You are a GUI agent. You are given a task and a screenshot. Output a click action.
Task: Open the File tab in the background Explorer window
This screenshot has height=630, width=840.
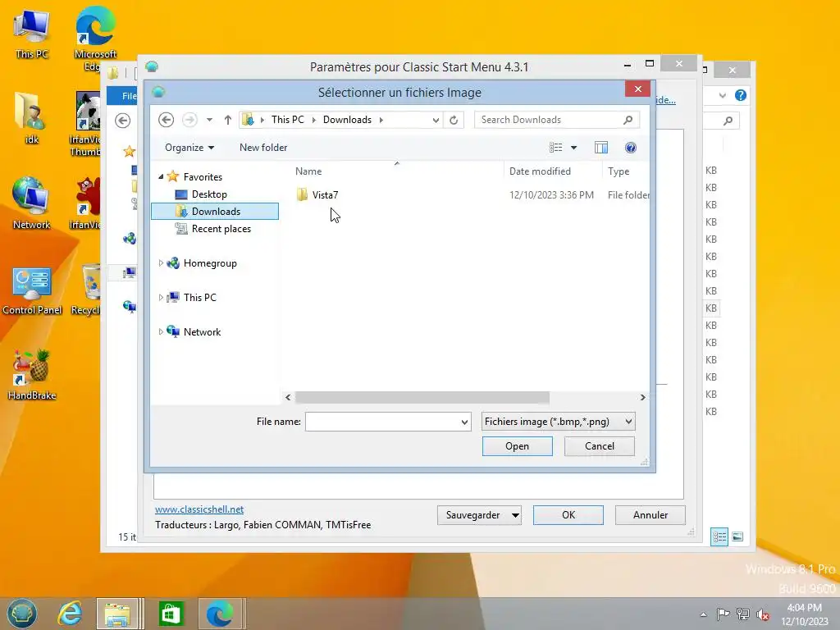tap(123, 96)
